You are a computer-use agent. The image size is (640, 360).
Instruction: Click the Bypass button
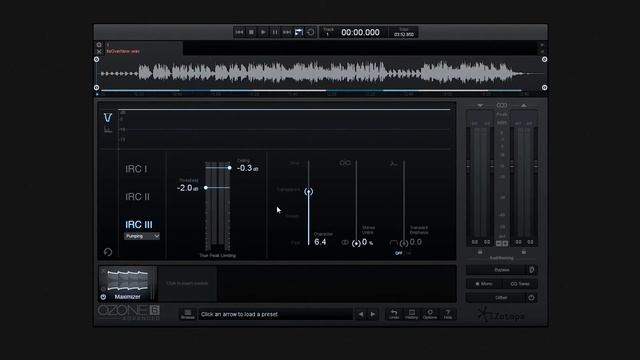tap(497, 270)
